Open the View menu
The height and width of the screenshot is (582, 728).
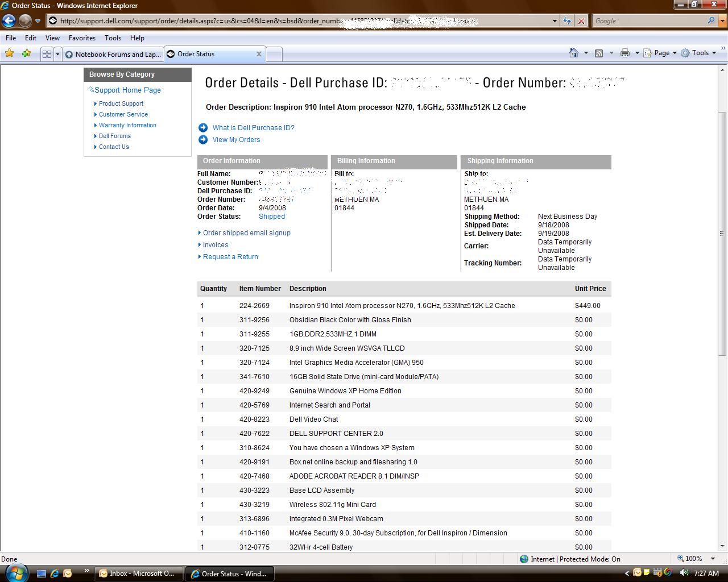[x=52, y=38]
